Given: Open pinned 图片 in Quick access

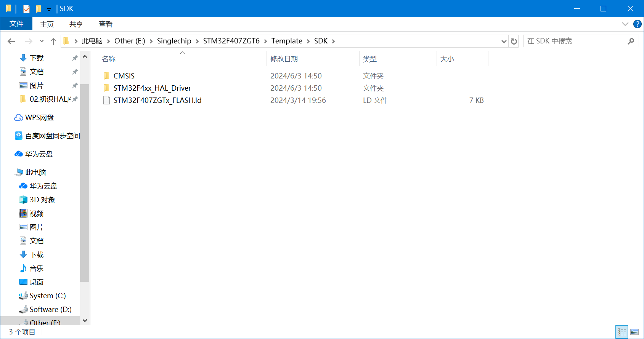Looking at the screenshot, I should tap(37, 85).
